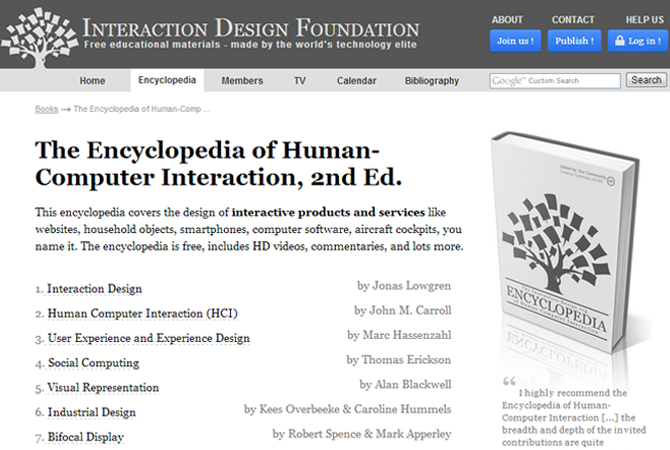
Task: Go to the Home tab
Action: tap(92, 81)
